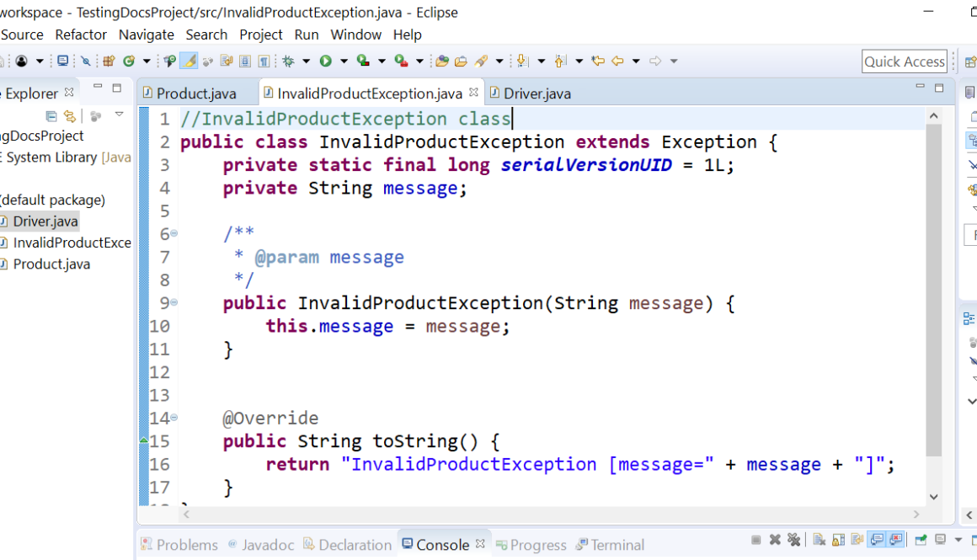The width and height of the screenshot is (977, 560).
Task: Collapse the Javadoc comment at line 6
Action: (174, 234)
